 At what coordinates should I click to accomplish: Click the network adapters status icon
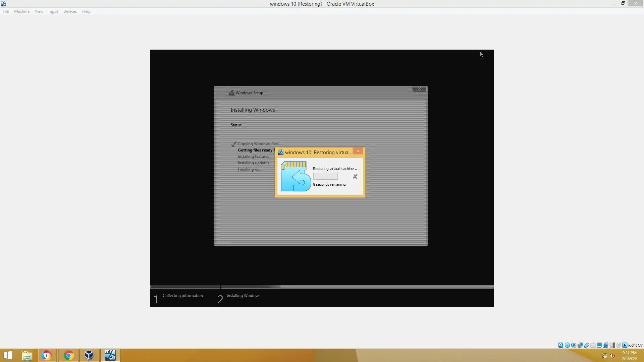[x=580, y=345]
